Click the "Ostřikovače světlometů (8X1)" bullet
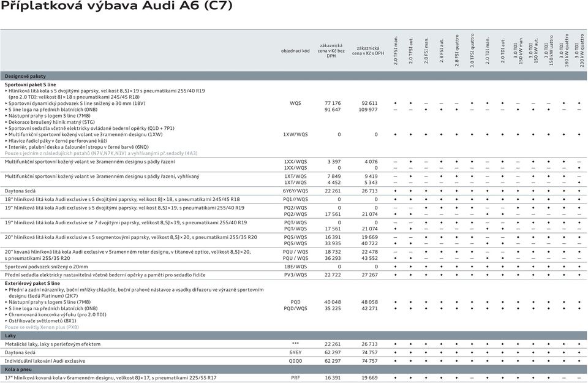 (40, 321)
